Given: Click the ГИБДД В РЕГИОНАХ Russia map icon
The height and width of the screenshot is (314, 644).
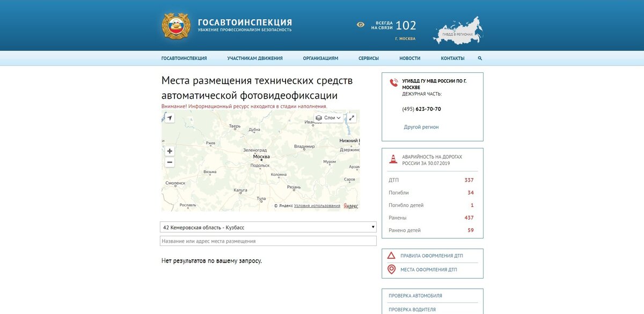Looking at the screenshot, I should click(457, 31).
